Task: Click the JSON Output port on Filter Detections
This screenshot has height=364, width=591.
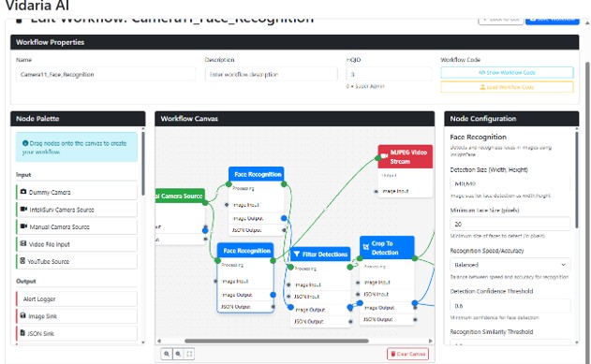Action: point(350,322)
